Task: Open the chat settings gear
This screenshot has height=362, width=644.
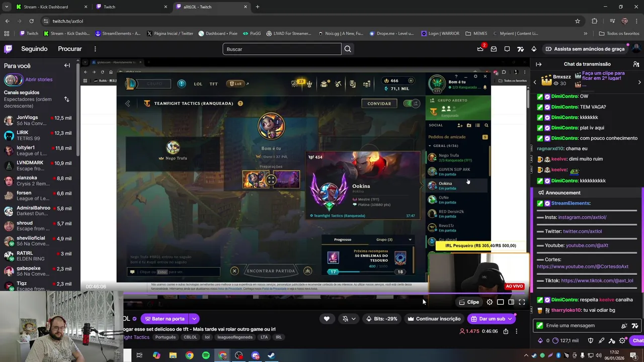Action: click(x=622, y=340)
